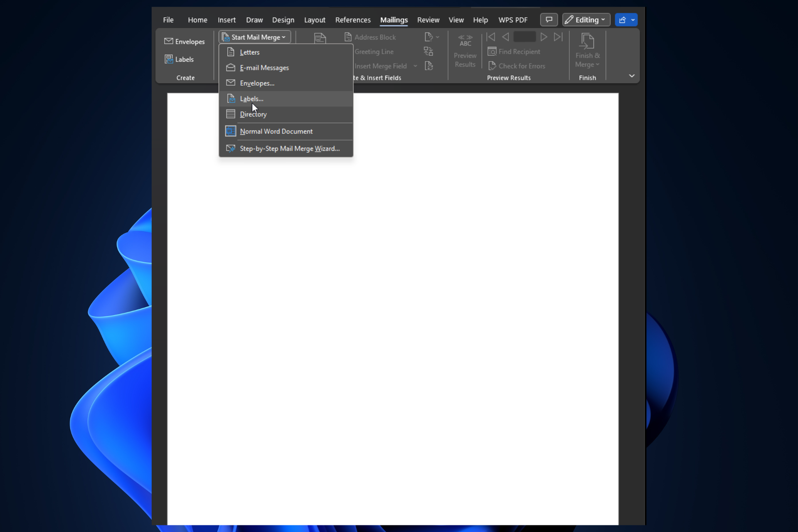Open the Editing mode dropdown
The height and width of the screenshot is (532, 798).
pos(586,20)
